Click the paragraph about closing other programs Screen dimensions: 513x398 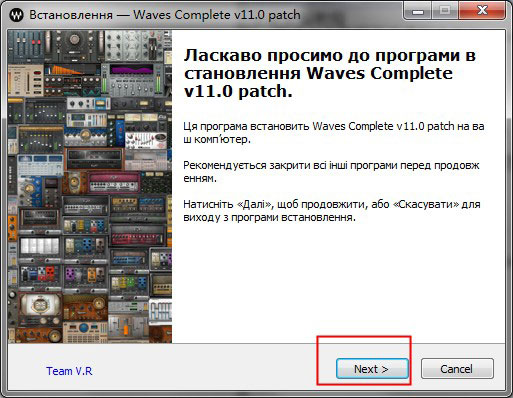click(x=331, y=172)
